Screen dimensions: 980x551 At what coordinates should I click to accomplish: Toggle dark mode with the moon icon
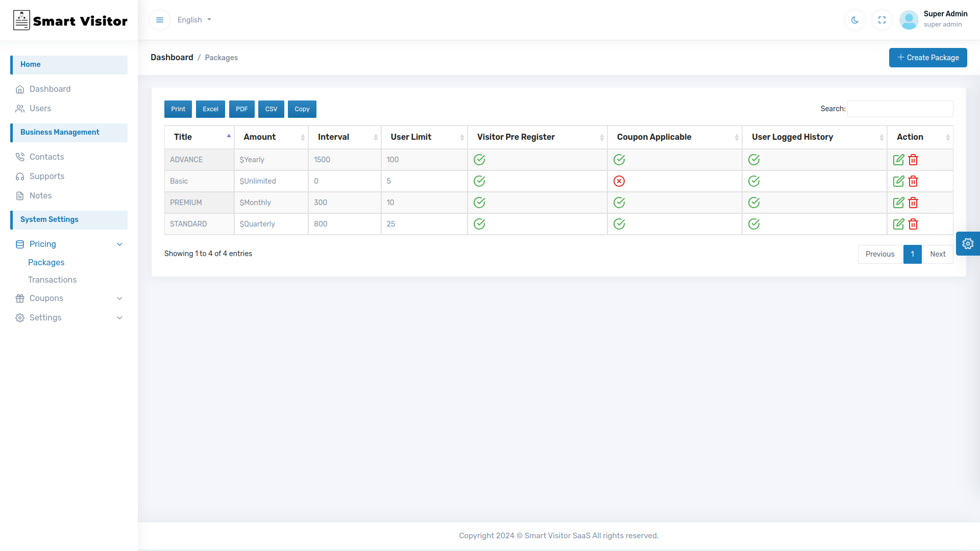coord(854,20)
